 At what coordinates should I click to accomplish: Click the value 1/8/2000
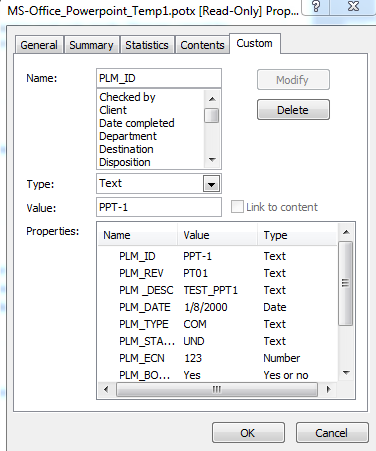(x=206, y=307)
